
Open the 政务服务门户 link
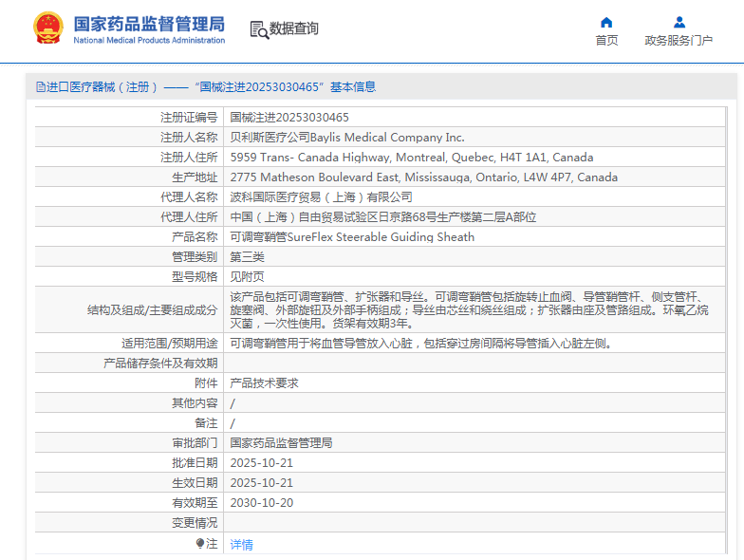tap(679, 40)
